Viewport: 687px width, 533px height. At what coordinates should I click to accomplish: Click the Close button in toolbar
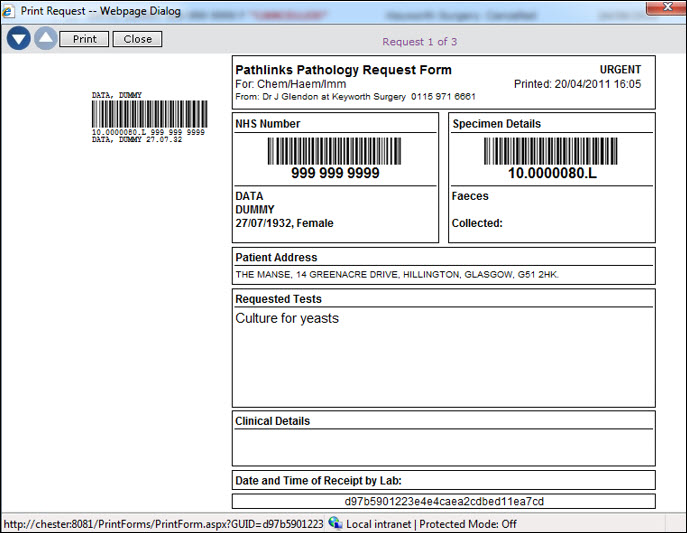tap(137, 39)
